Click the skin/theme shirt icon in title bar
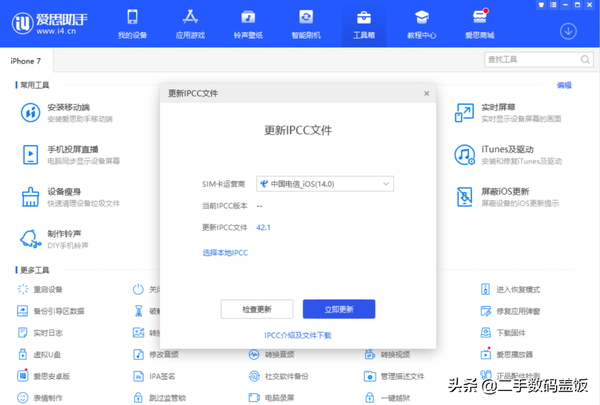This screenshot has width=600, height=405. click(541, 5)
